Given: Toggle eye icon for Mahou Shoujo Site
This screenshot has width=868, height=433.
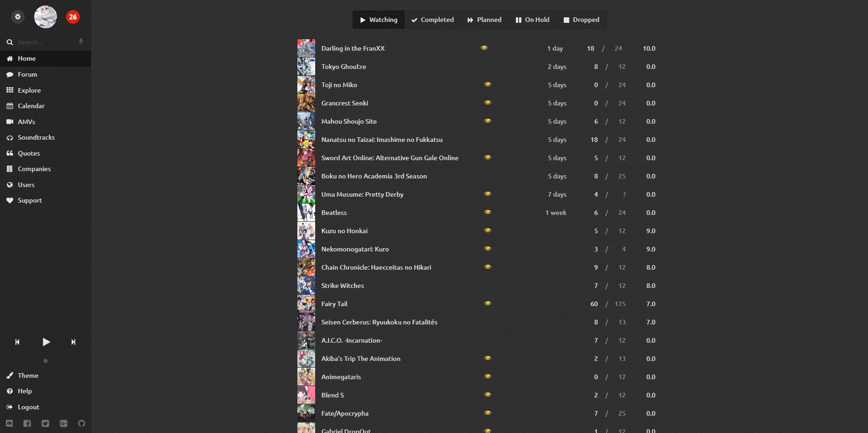Looking at the screenshot, I should click(x=488, y=120).
